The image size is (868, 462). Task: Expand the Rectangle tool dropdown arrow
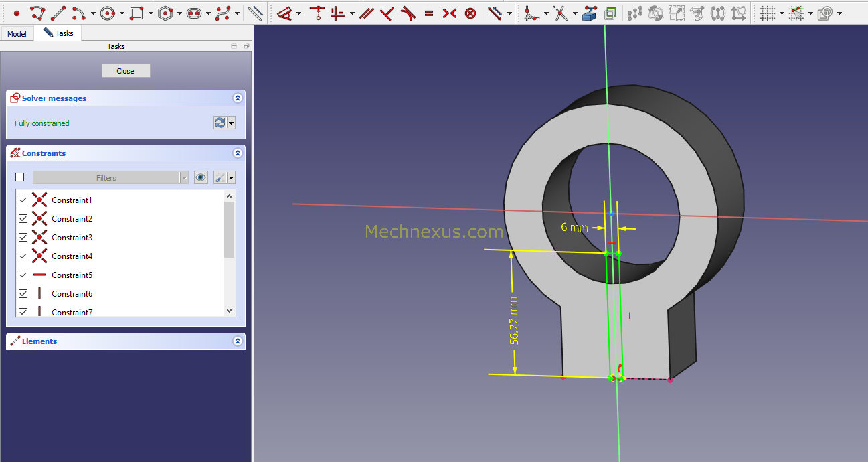pyautogui.click(x=150, y=13)
